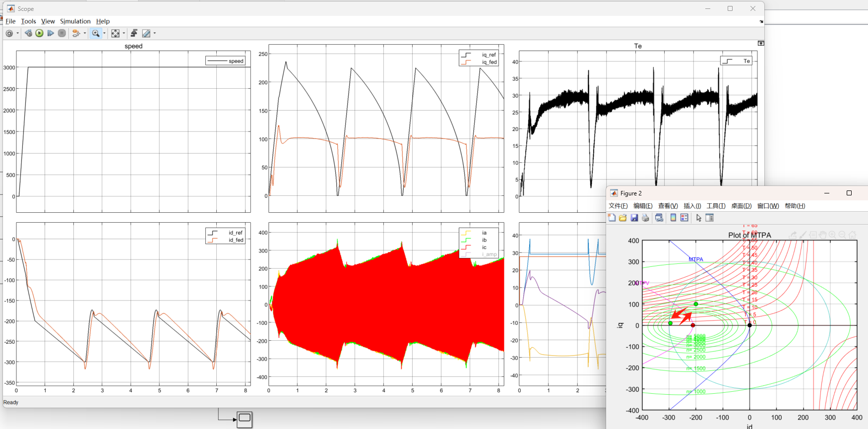Click Save Figure disk icon in Figure 2
Image resolution: width=868 pixels, height=429 pixels.
(634, 218)
